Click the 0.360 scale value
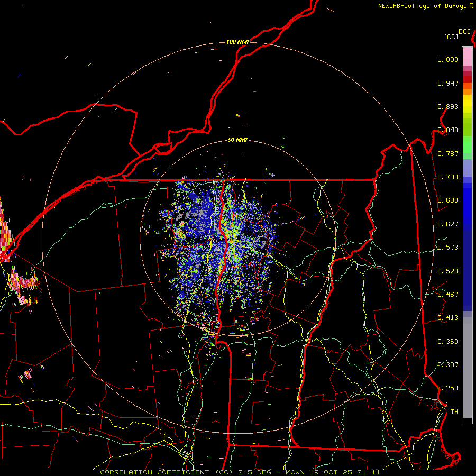476x476 pixels. [x=448, y=342]
